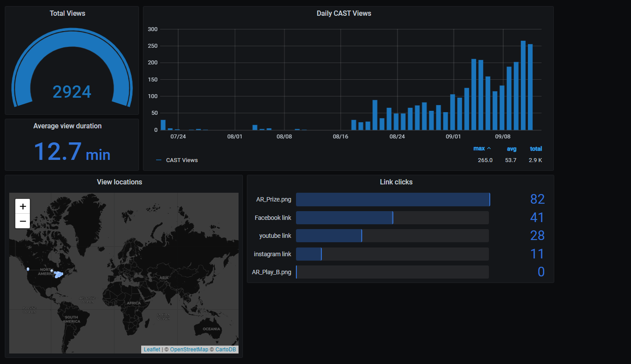Click the 2924 Total Views gauge value
The image size is (631, 364).
click(72, 92)
